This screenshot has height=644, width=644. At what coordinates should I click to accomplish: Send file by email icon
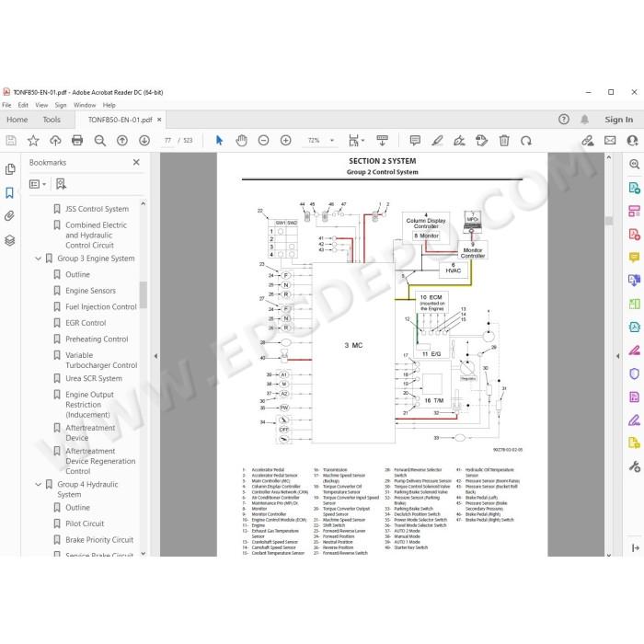610,141
